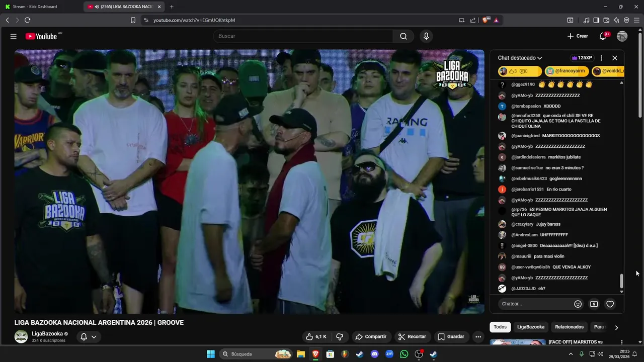Click the chat scrollbar thumb

[x=621, y=281]
